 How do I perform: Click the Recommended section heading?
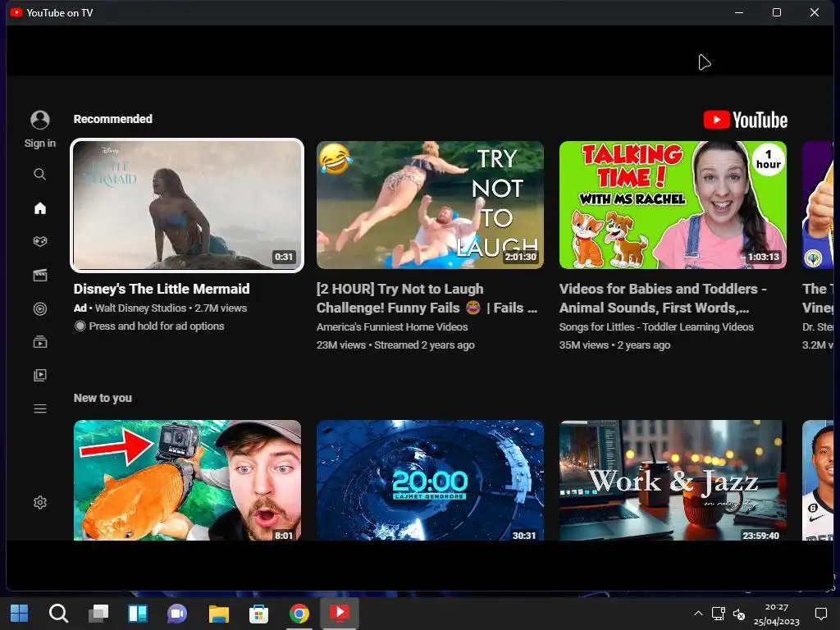113,119
